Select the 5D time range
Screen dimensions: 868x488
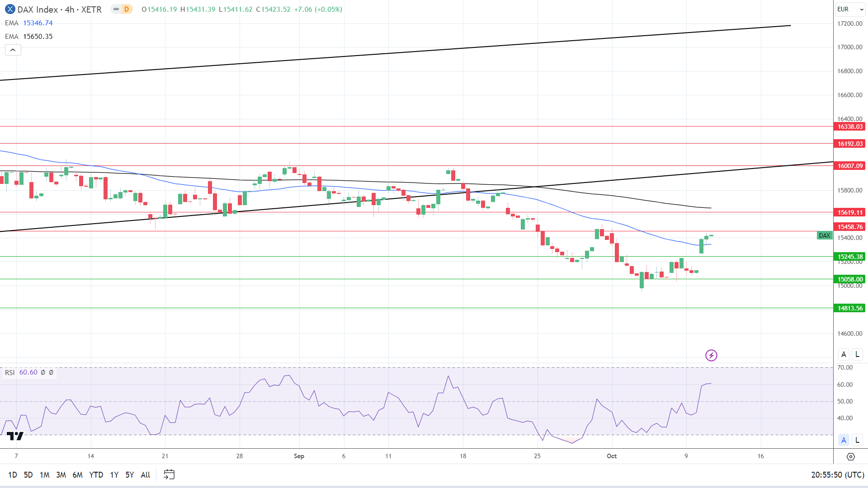tap(28, 475)
